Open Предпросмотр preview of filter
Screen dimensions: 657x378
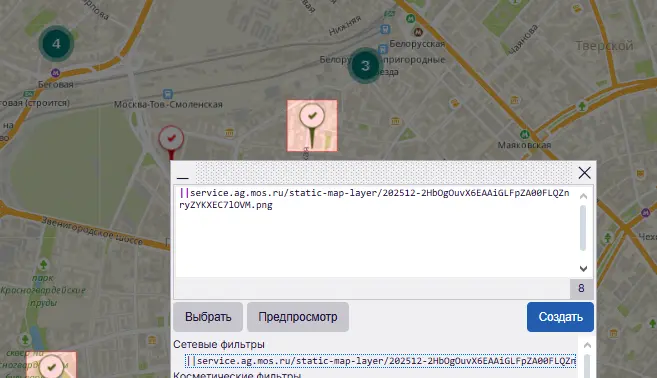pyautogui.click(x=298, y=317)
